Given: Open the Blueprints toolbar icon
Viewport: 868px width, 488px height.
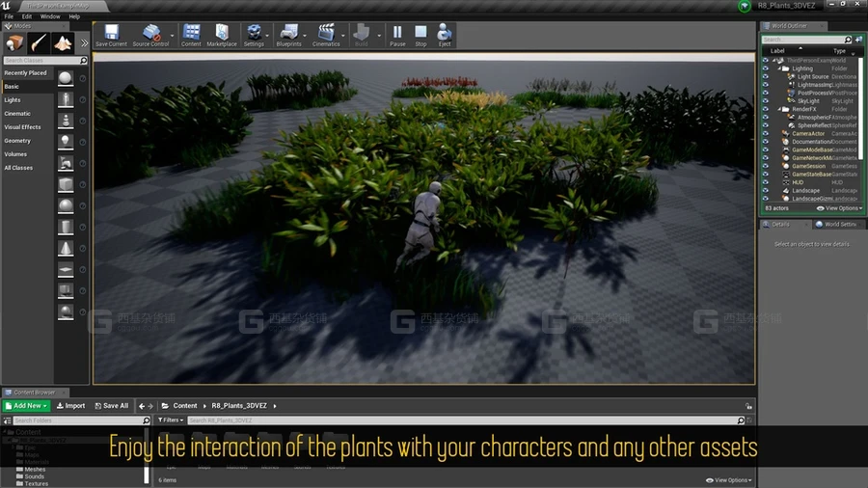Looking at the screenshot, I should click(288, 35).
